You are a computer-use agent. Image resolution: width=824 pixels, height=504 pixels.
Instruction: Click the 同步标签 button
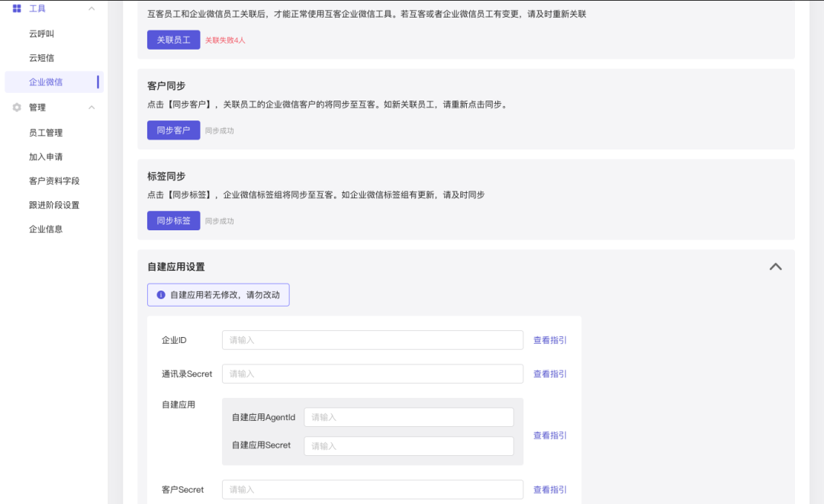tap(173, 220)
